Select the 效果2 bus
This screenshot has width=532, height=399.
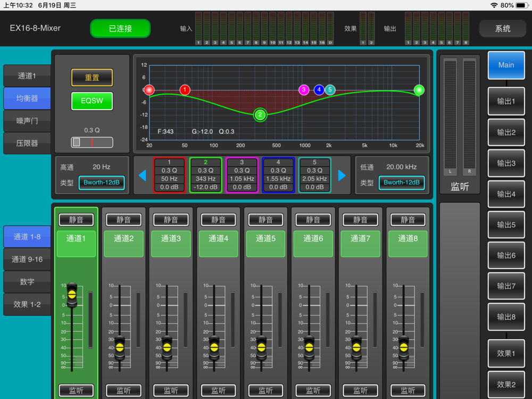[506, 385]
